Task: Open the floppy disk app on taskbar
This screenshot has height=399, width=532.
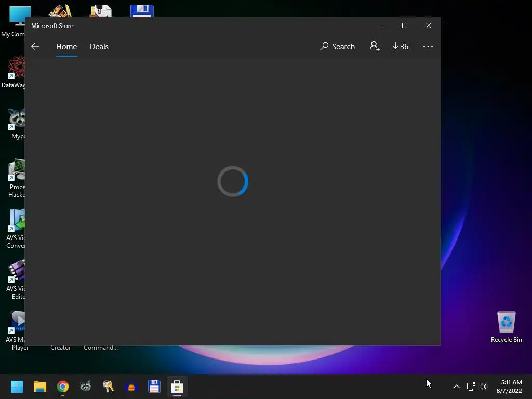Action: pyautogui.click(x=154, y=387)
